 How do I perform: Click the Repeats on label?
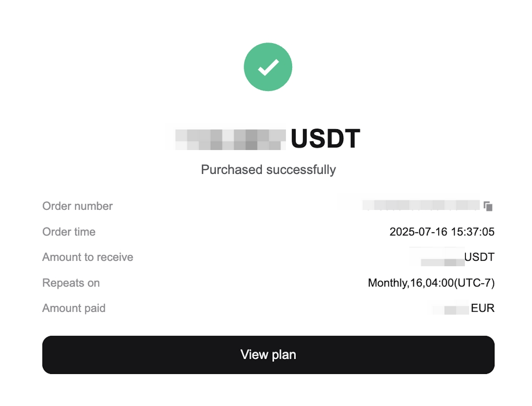tap(71, 283)
